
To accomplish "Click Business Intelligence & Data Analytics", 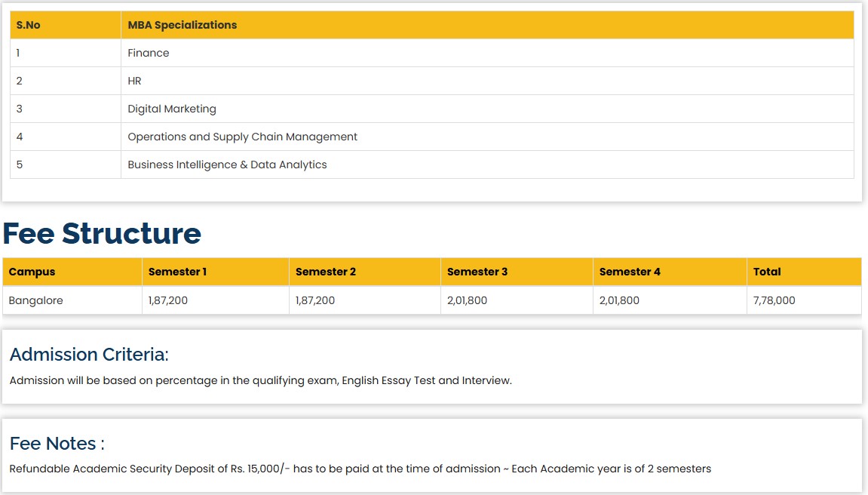I will pos(227,164).
